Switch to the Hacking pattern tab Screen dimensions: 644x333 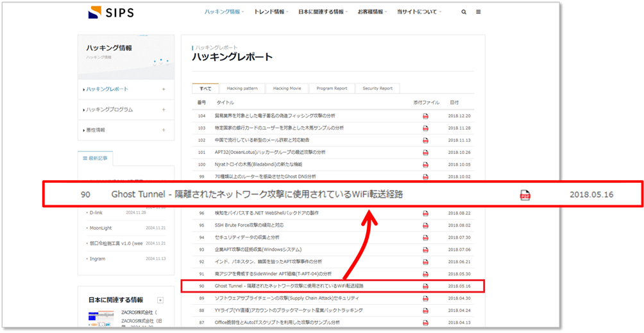[242, 89]
